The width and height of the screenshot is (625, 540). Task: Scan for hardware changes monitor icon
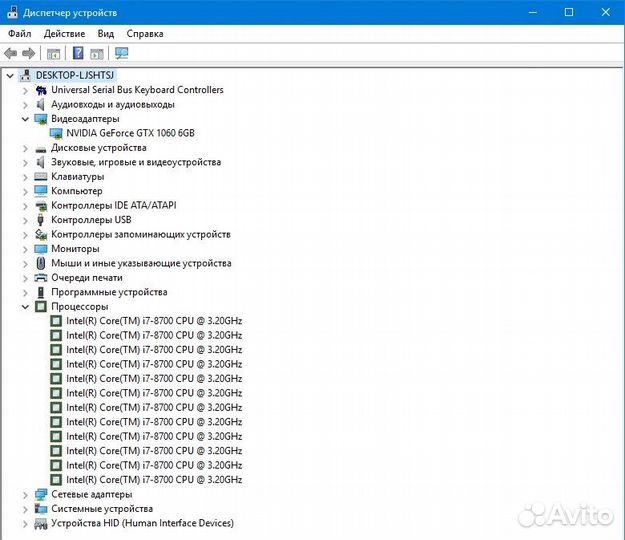[x=122, y=53]
